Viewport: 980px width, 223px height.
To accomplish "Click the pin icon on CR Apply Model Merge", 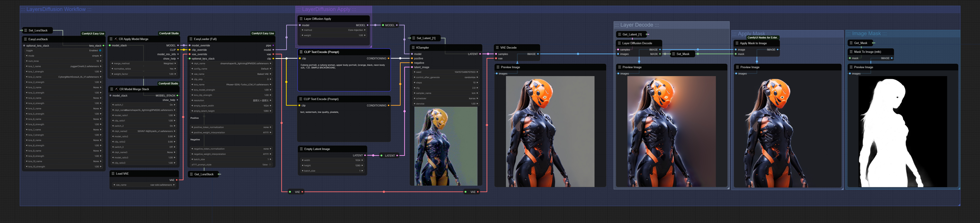I will (x=116, y=39).
